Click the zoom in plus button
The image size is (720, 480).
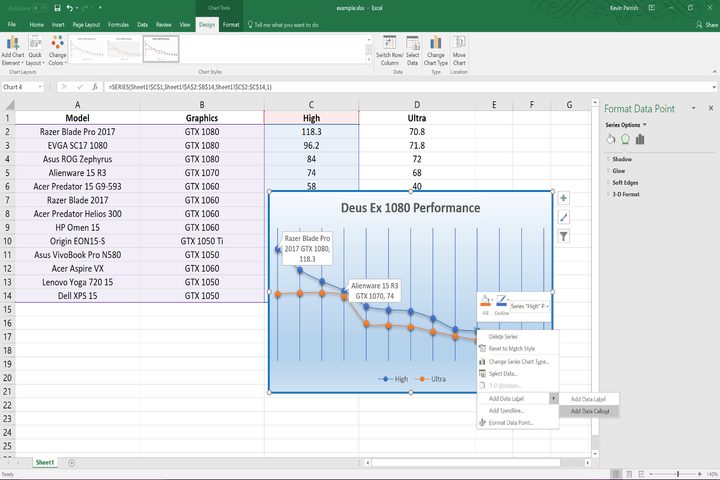click(699, 474)
